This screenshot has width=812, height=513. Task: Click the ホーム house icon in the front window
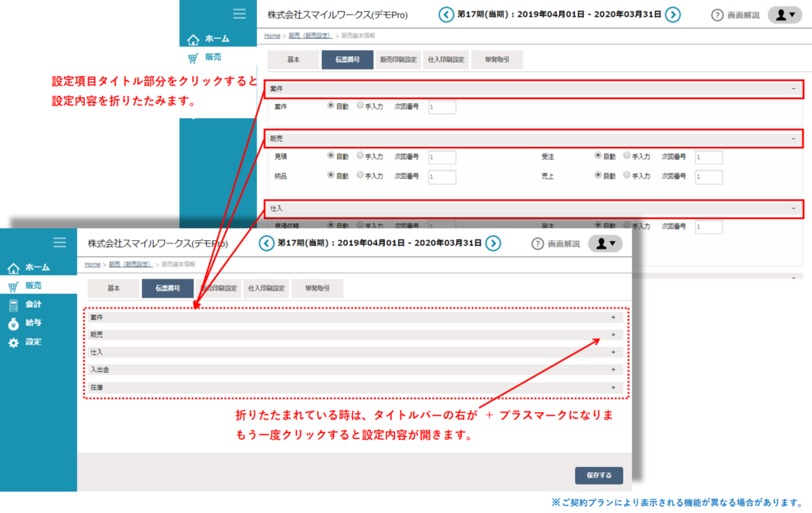[13, 268]
